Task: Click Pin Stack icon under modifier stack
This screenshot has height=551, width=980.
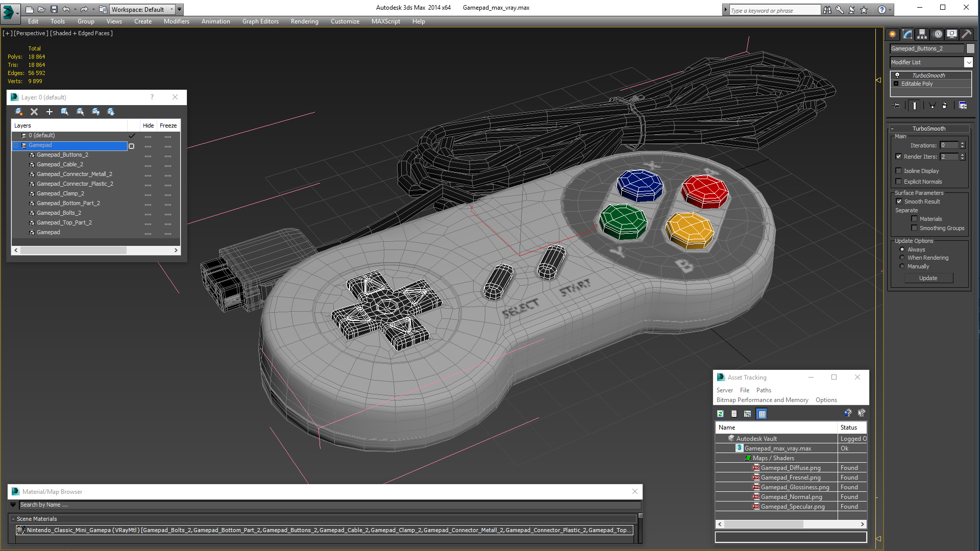Action: tap(897, 106)
